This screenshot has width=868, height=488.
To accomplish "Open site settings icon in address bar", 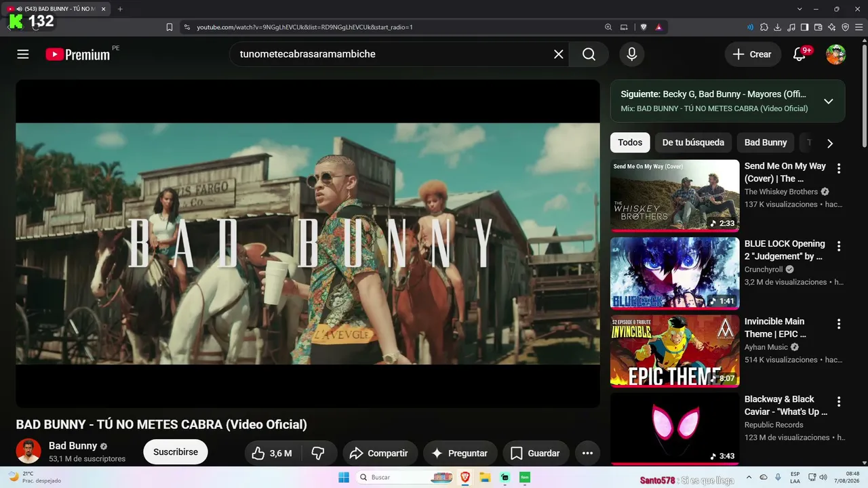I will coord(187,27).
